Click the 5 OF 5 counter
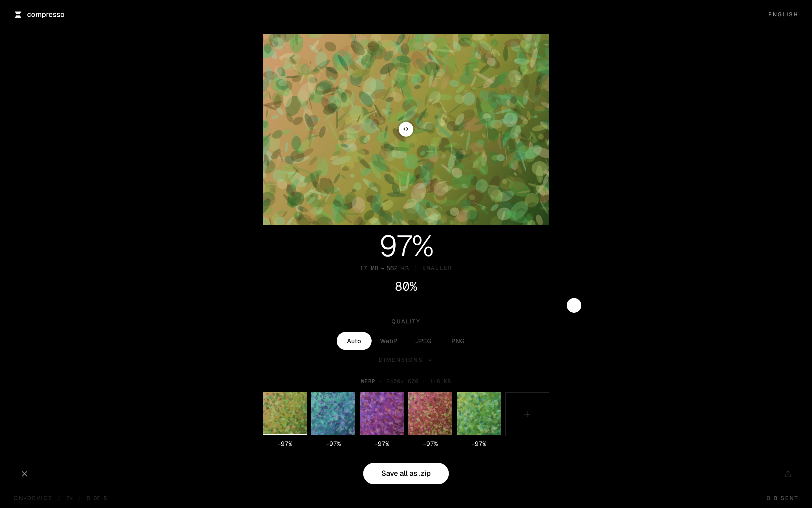This screenshot has height=508, width=812. click(97, 498)
